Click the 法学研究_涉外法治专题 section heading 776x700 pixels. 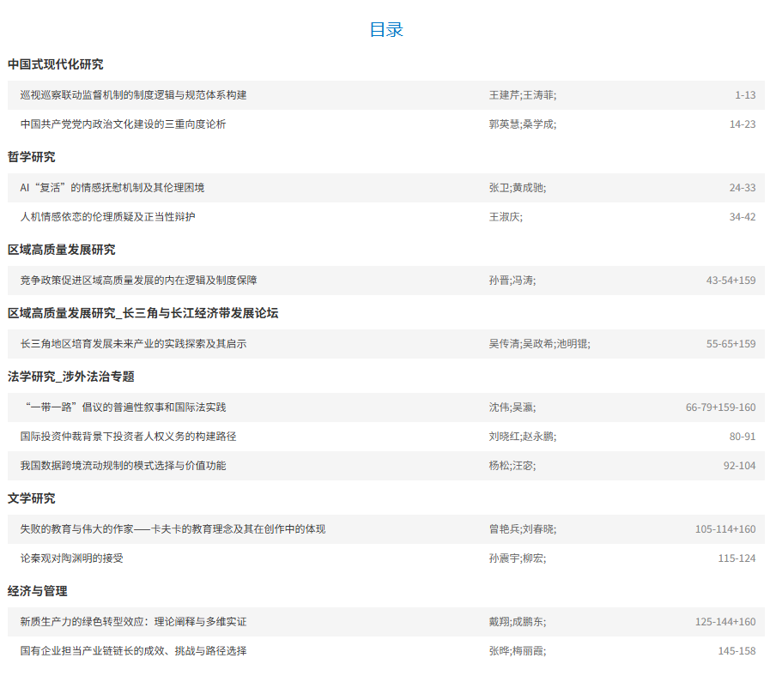pyautogui.click(x=70, y=377)
